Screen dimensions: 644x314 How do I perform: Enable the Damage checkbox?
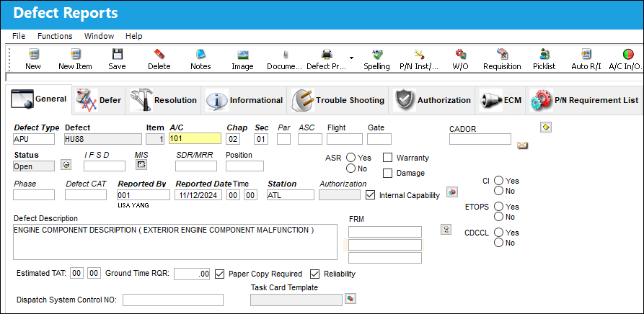pyautogui.click(x=387, y=173)
